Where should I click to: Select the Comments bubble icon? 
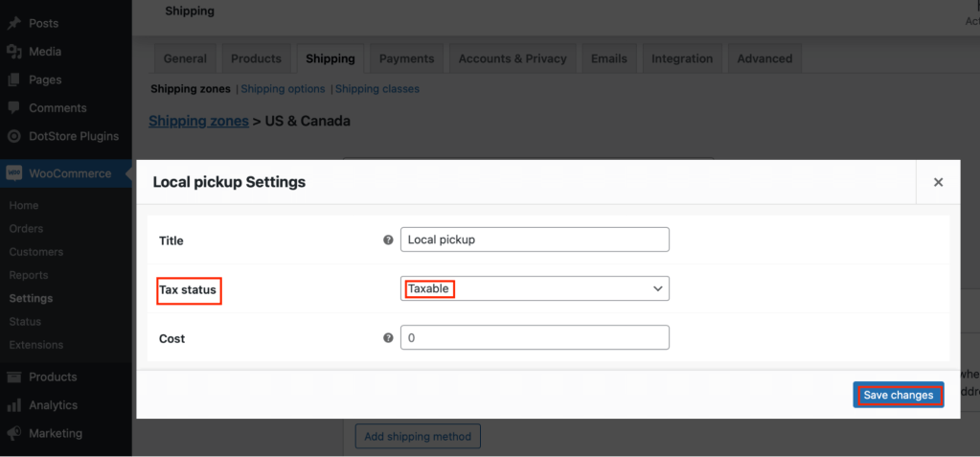click(13, 107)
